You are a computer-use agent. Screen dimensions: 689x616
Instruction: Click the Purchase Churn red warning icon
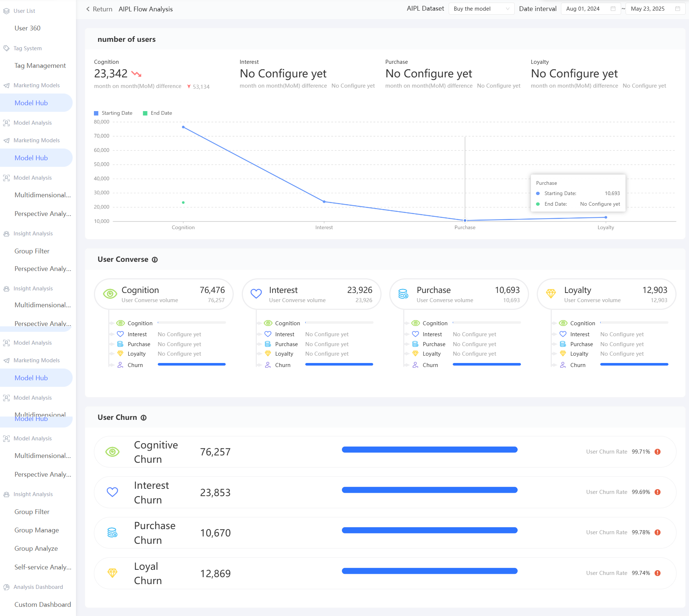tap(657, 532)
